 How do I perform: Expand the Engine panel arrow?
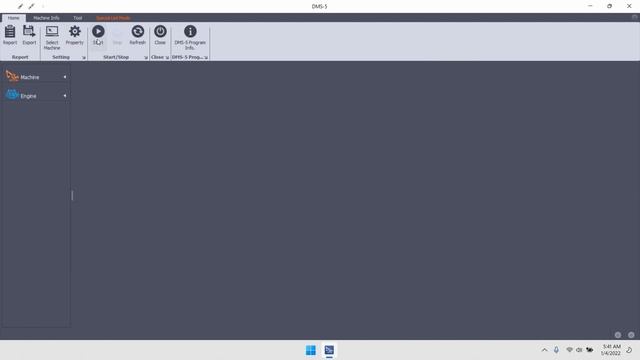coord(65,96)
